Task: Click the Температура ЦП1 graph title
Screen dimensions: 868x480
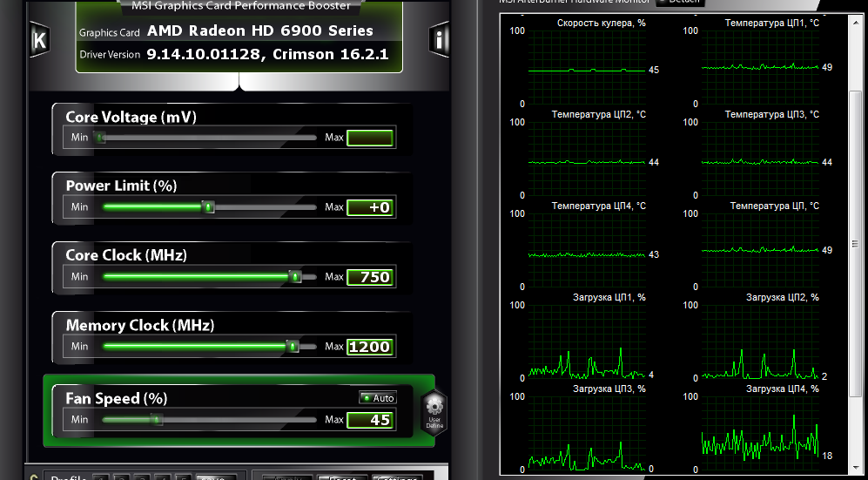Action: coord(771,23)
